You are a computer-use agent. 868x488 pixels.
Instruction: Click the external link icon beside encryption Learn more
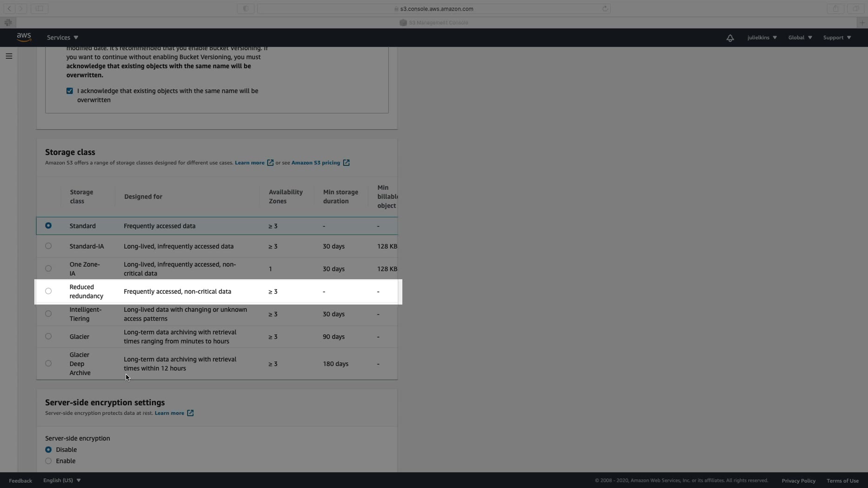[x=190, y=413]
